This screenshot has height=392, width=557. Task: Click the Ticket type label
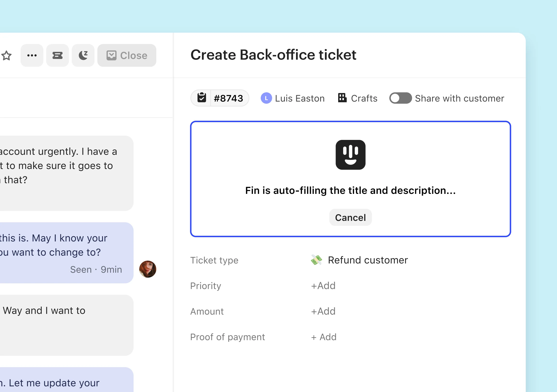pos(214,261)
